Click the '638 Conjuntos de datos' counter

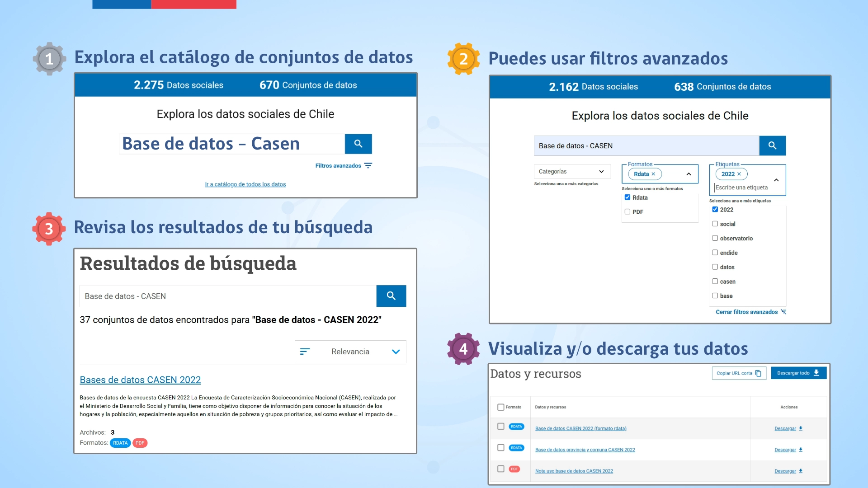click(722, 87)
